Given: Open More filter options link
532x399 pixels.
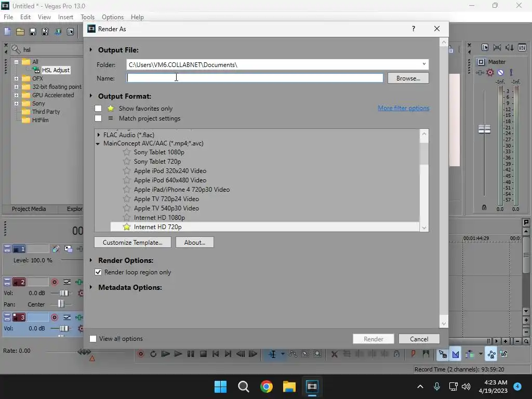Looking at the screenshot, I should click(403, 108).
